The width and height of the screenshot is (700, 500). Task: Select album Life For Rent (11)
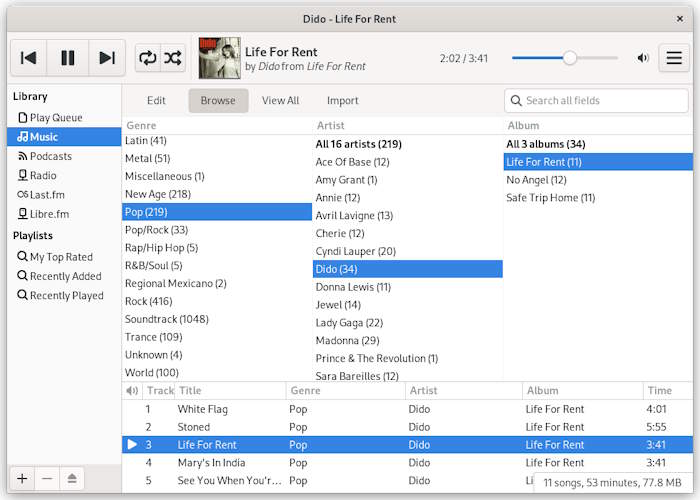click(598, 162)
